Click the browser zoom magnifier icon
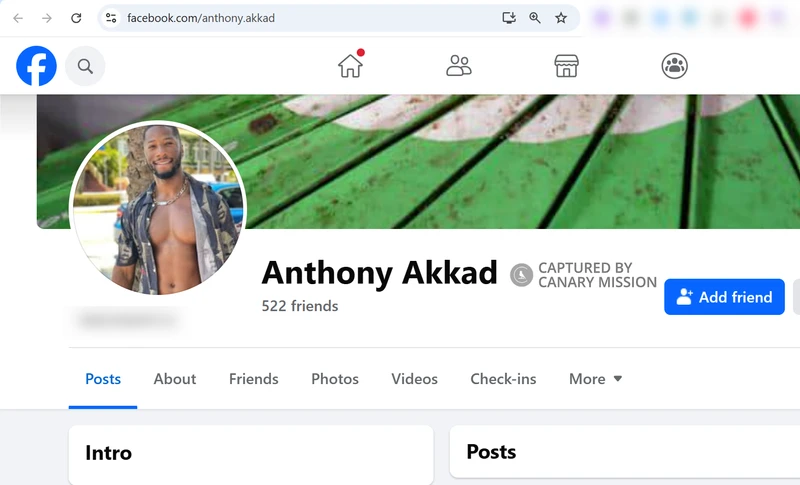The height and width of the screenshot is (485, 800). coord(535,18)
